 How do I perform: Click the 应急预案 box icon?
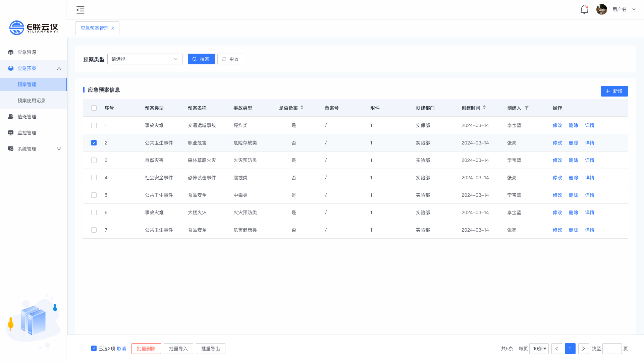(x=11, y=68)
